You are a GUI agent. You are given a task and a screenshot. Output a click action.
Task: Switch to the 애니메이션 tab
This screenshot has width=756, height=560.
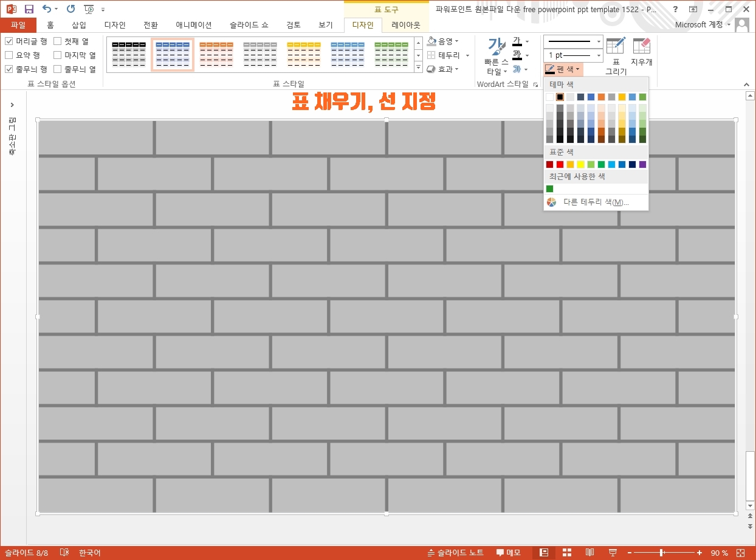(x=194, y=25)
